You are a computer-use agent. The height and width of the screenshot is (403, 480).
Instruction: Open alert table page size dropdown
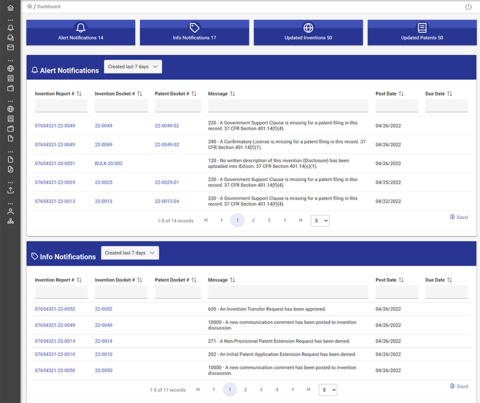click(x=320, y=221)
